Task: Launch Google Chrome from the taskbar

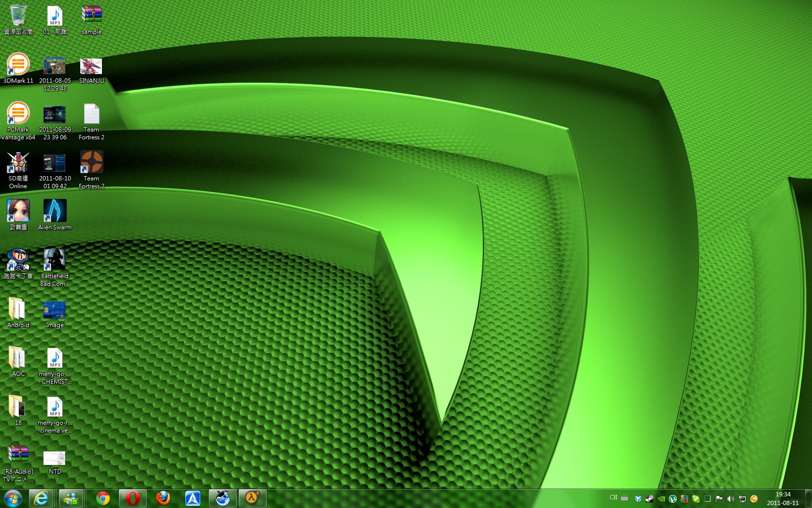Action: coord(103,498)
